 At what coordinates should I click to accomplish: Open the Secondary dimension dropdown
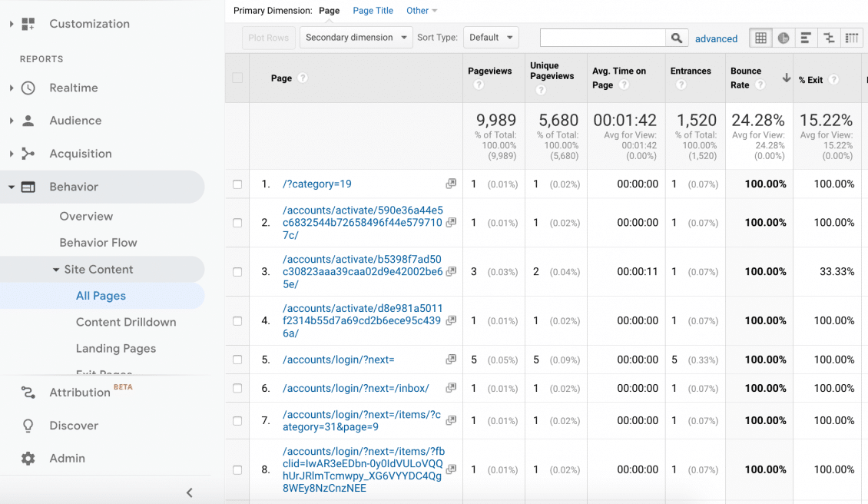coord(356,38)
